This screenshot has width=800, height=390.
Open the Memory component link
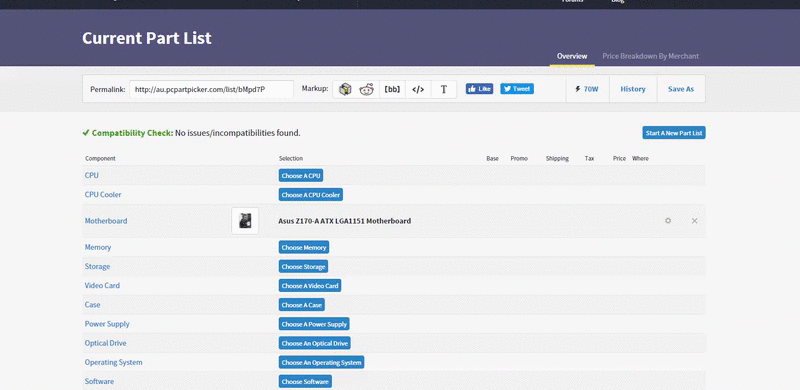97,247
